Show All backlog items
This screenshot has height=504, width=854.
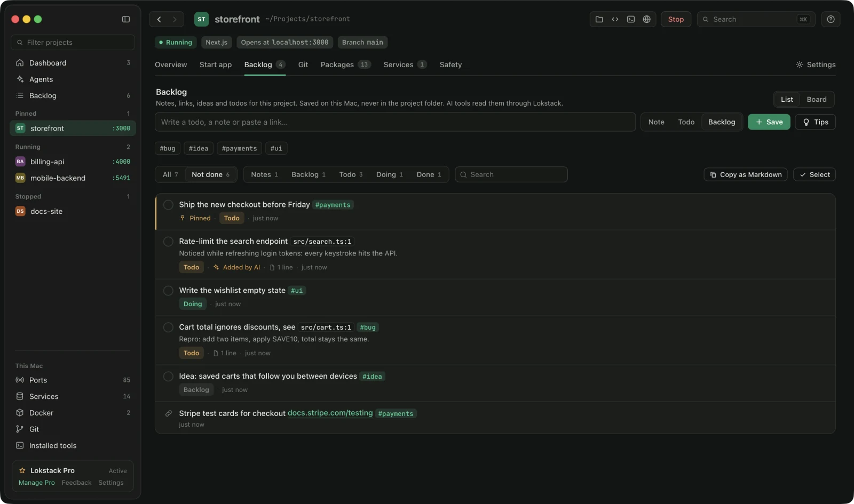pyautogui.click(x=170, y=175)
